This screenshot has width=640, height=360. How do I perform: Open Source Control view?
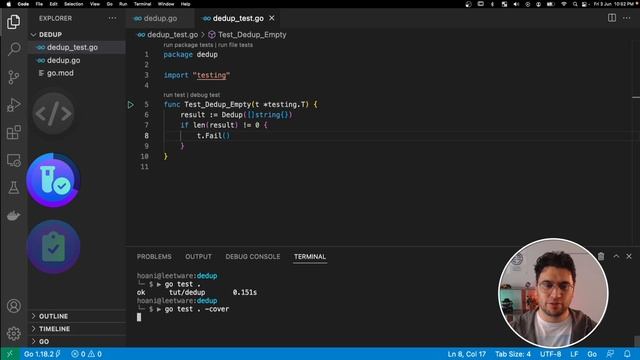pos(13,77)
